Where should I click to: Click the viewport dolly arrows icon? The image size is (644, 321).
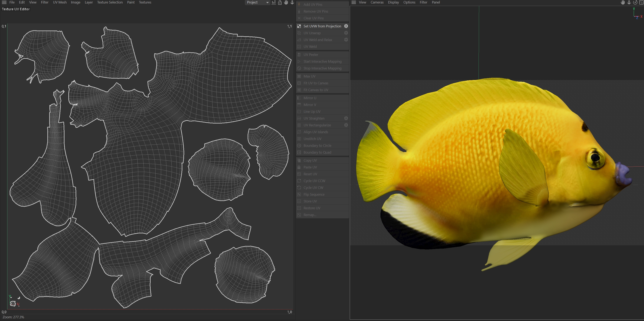coord(629,2)
